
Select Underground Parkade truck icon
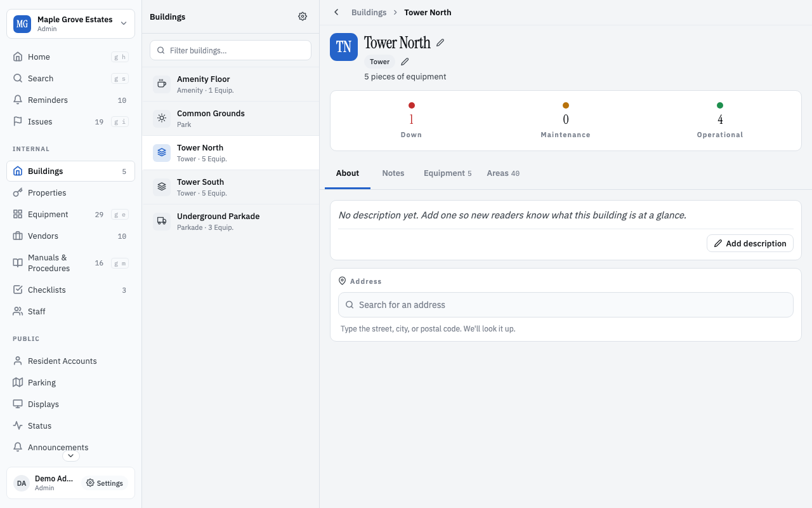coord(162,221)
